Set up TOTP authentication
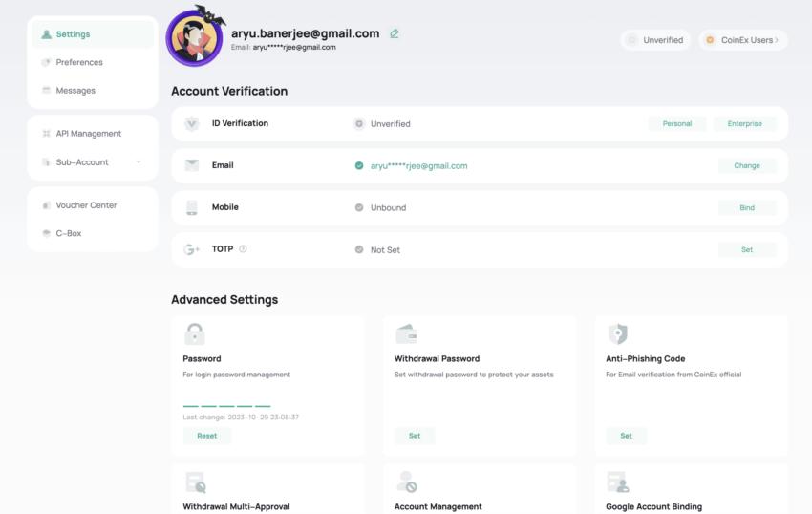 point(747,249)
